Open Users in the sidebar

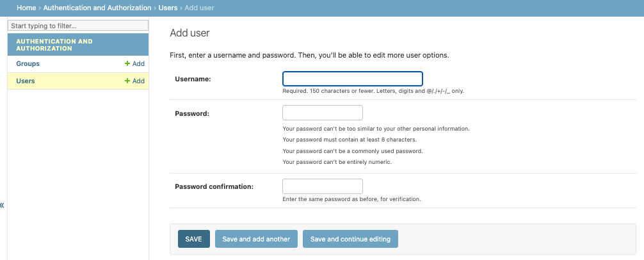tap(26, 81)
